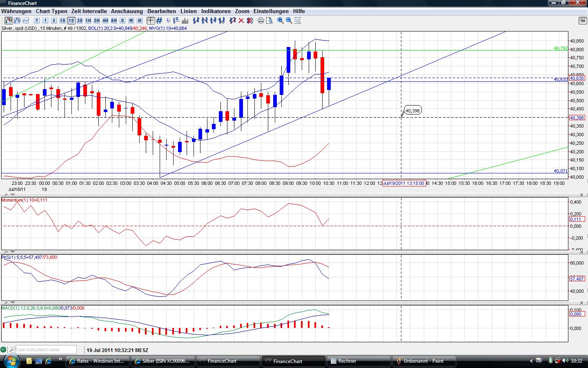Click the first blue line drawing tool
The height and width of the screenshot is (368, 588).
coord(196,20)
